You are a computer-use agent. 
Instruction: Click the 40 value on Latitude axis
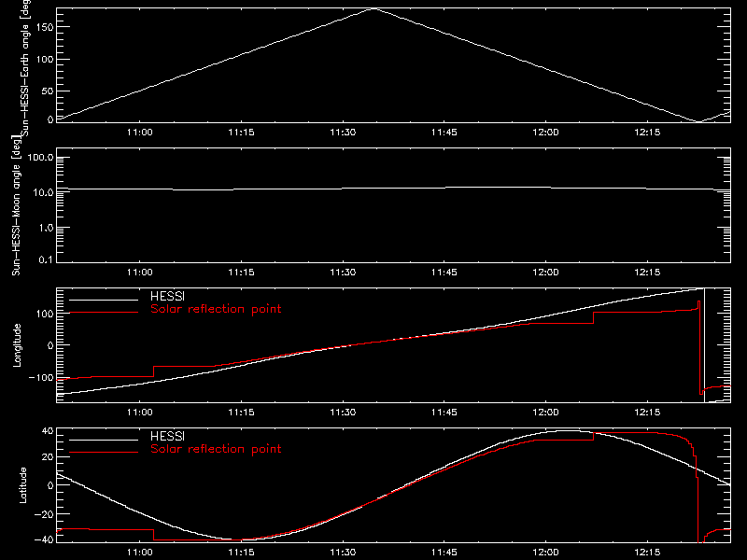point(48,431)
